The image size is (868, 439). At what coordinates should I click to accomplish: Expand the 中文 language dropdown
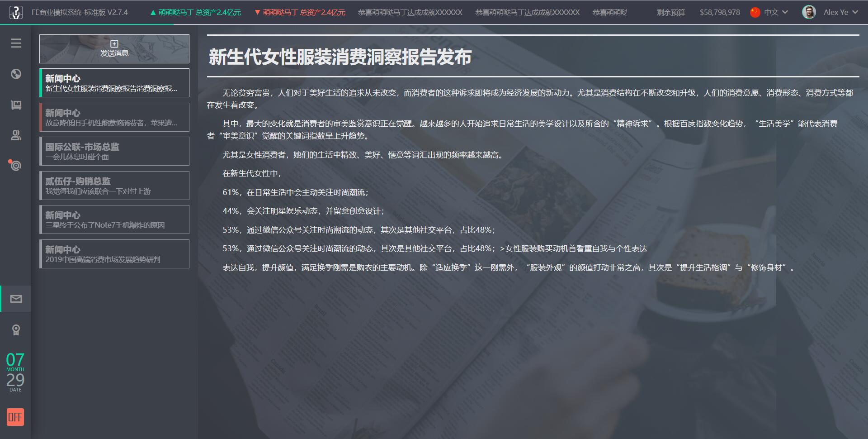pyautogui.click(x=776, y=12)
